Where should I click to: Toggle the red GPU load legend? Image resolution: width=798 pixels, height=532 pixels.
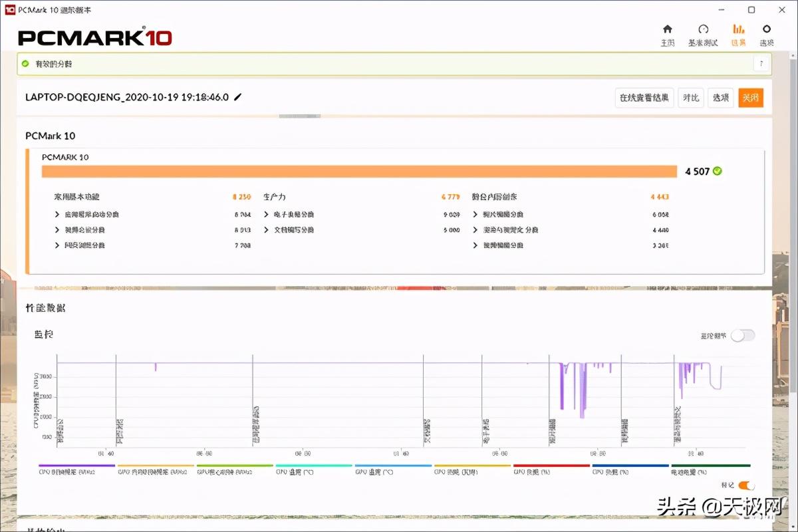pos(551,469)
